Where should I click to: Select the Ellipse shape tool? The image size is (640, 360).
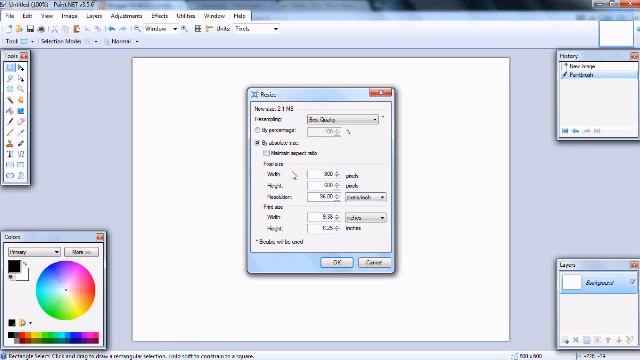point(10,176)
